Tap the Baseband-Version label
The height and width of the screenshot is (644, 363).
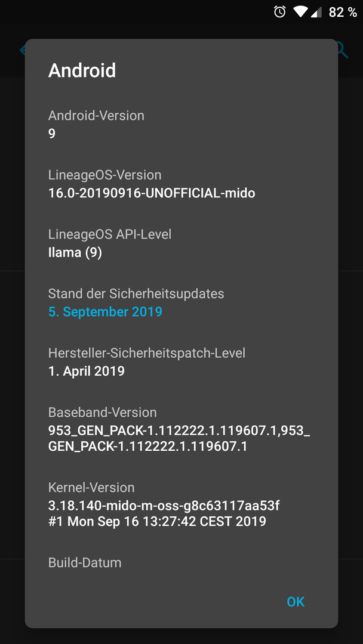click(x=102, y=413)
